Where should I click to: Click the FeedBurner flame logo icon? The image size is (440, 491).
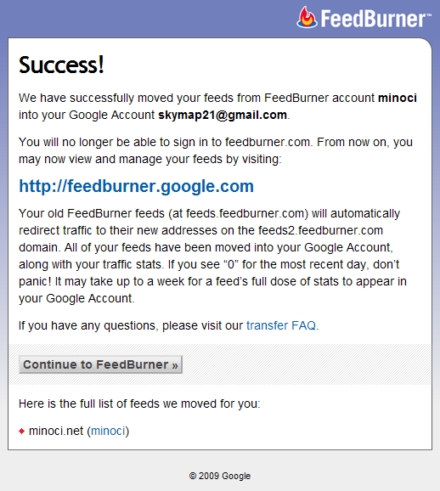(x=307, y=17)
